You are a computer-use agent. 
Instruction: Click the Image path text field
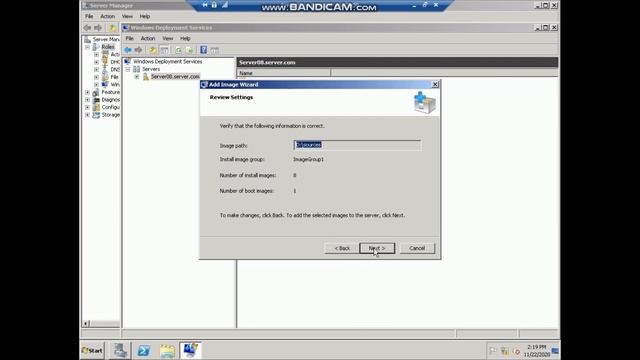pyautogui.click(x=357, y=145)
